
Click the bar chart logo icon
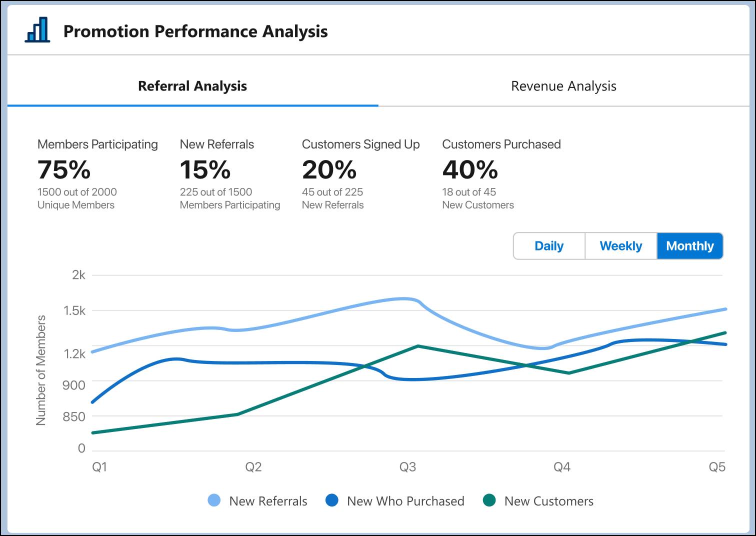[38, 31]
